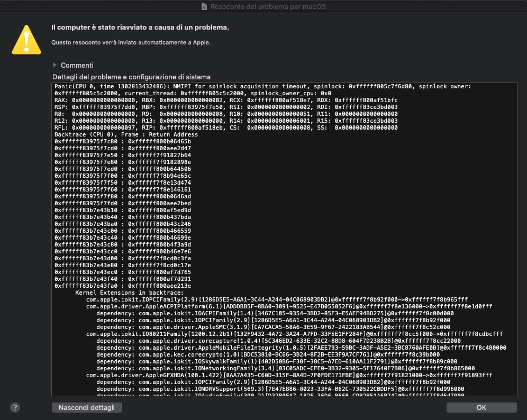Image resolution: width=527 pixels, height=420 pixels.
Task: Click backtrace row 0xffffff83b7e43e80
Action: [123, 266]
